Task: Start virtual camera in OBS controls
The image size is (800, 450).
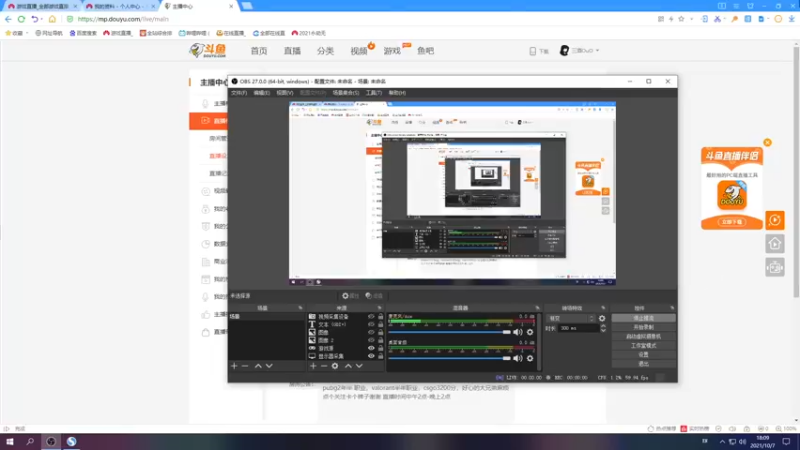Action: click(643, 337)
